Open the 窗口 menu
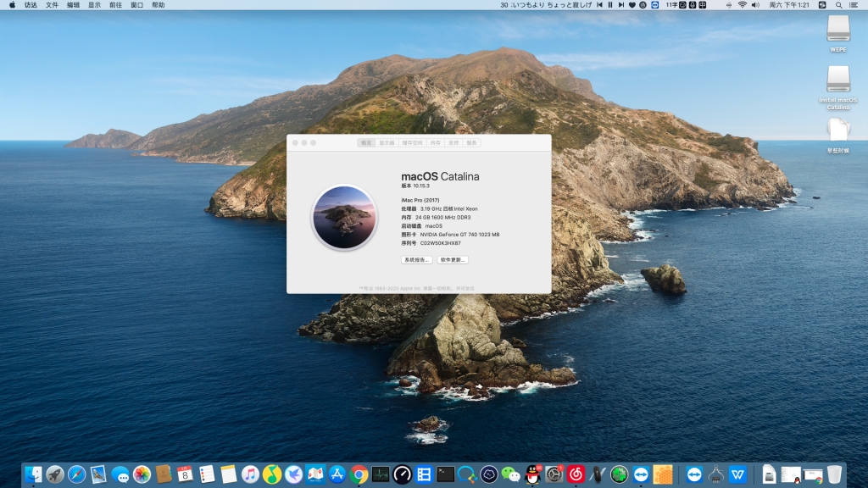This screenshot has width=868, height=488. point(136,5)
